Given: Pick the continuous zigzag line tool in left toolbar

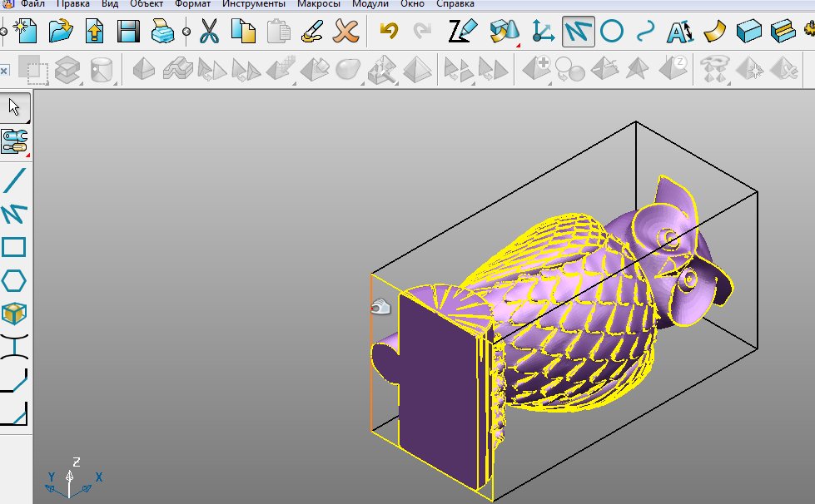Looking at the screenshot, I should (14, 214).
